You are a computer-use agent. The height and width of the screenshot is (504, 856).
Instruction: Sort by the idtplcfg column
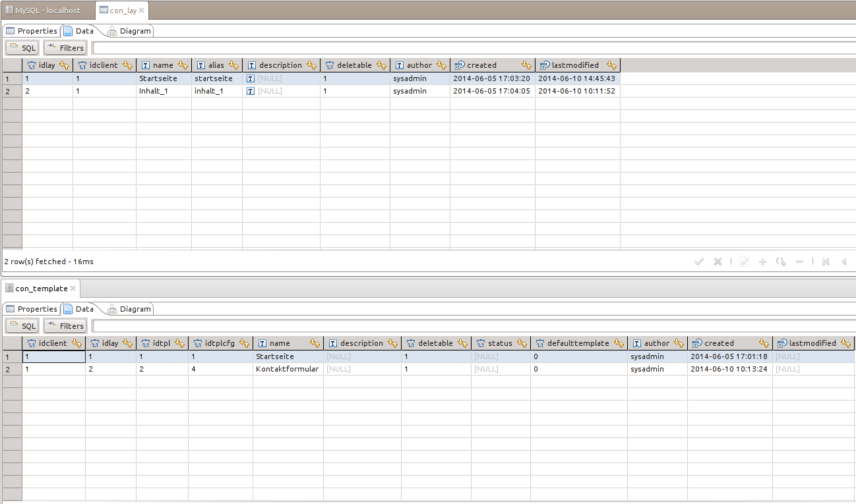[245, 343]
